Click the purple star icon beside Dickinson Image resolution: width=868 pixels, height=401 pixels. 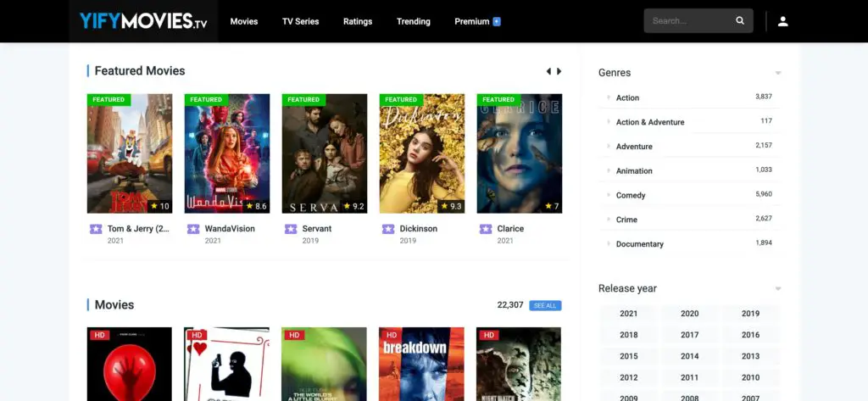[388, 229]
